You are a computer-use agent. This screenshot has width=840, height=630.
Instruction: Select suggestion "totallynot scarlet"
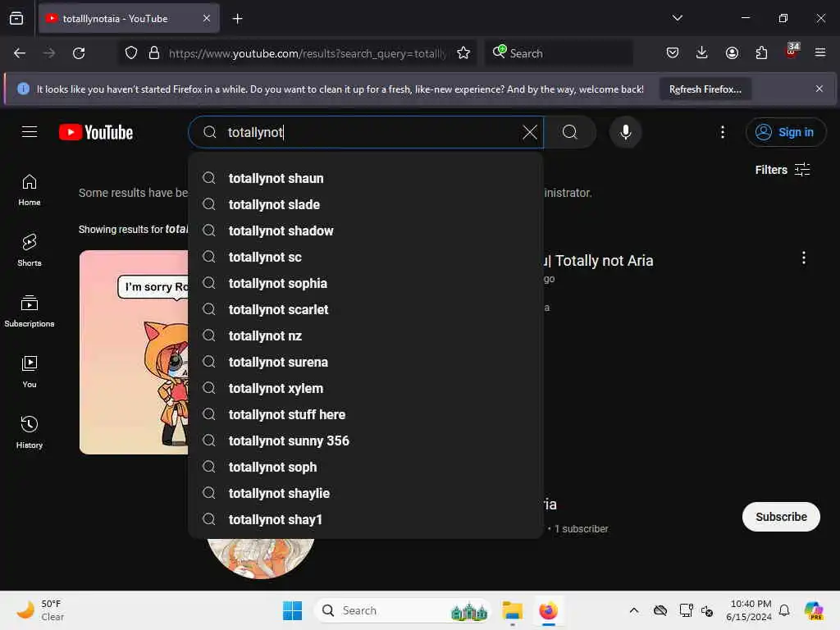point(365,309)
